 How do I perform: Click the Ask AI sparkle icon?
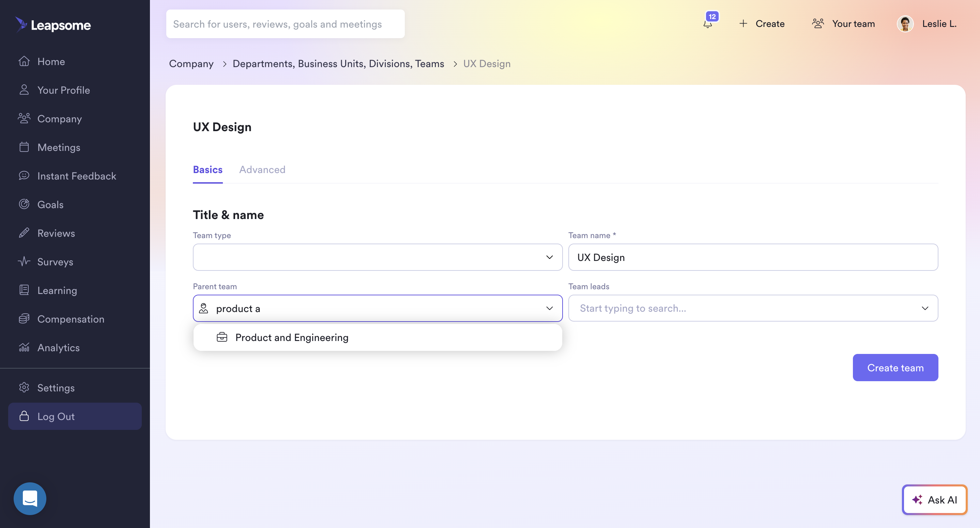pyautogui.click(x=917, y=499)
